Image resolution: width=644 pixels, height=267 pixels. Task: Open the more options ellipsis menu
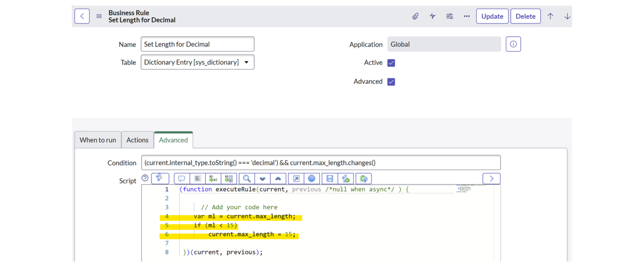[467, 16]
